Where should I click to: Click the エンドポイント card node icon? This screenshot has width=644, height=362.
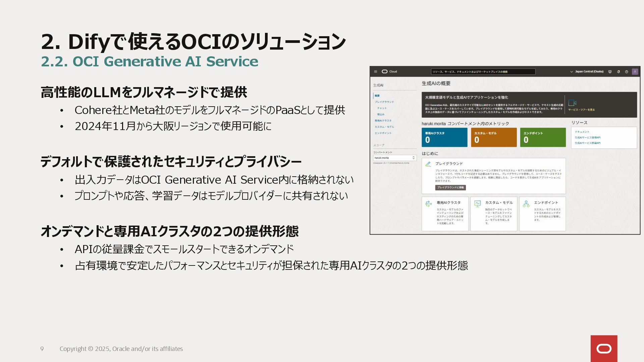(x=526, y=204)
